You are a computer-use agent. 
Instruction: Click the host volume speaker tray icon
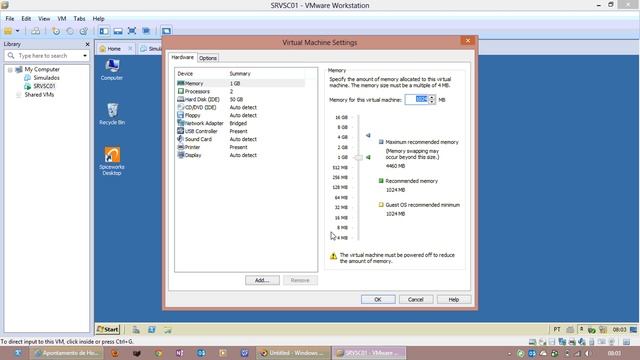pos(588,353)
